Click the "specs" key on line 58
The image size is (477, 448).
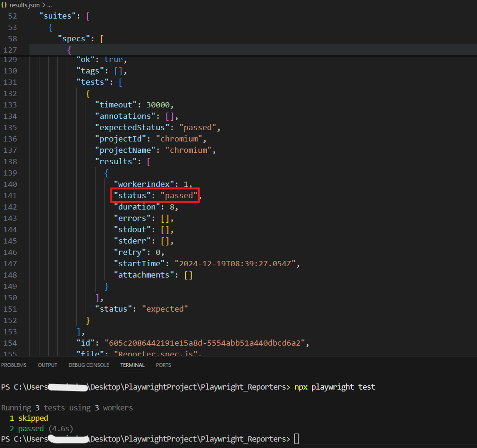74,39
